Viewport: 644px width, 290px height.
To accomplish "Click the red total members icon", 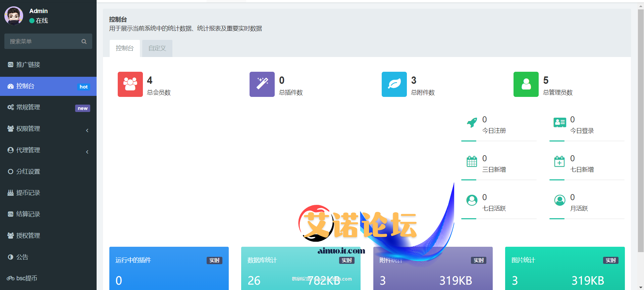I will [x=130, y=84].
